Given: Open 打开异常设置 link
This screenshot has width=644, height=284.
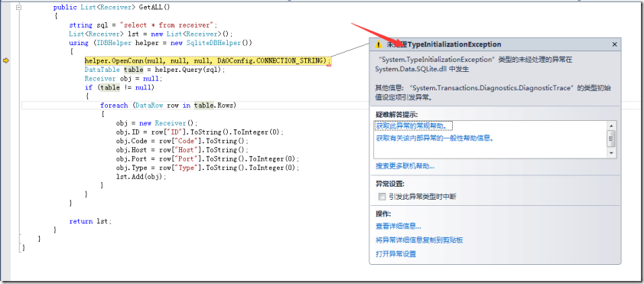Looking at the screenshot, I should 396,254.
